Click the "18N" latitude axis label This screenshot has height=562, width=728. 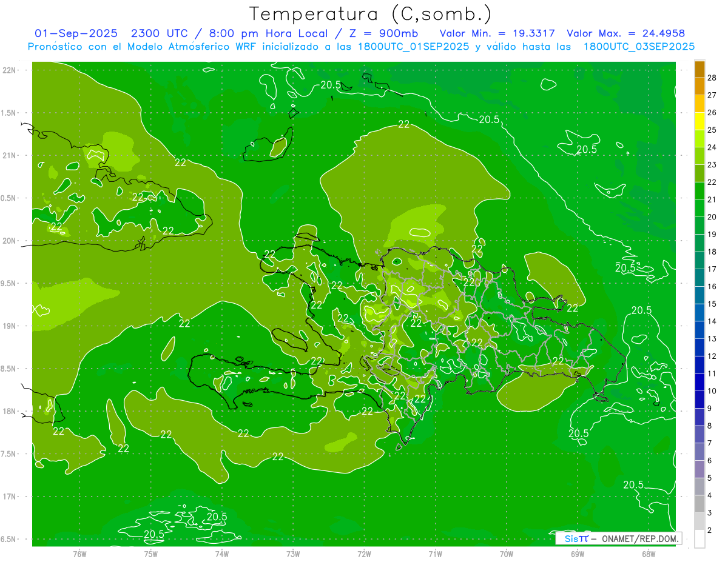10,411
